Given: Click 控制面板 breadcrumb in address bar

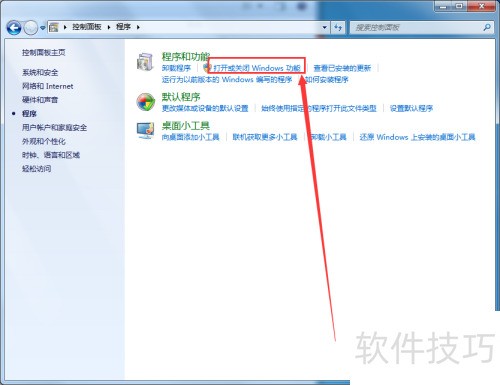Looking at the screenshot, I should tap(87, 27).
